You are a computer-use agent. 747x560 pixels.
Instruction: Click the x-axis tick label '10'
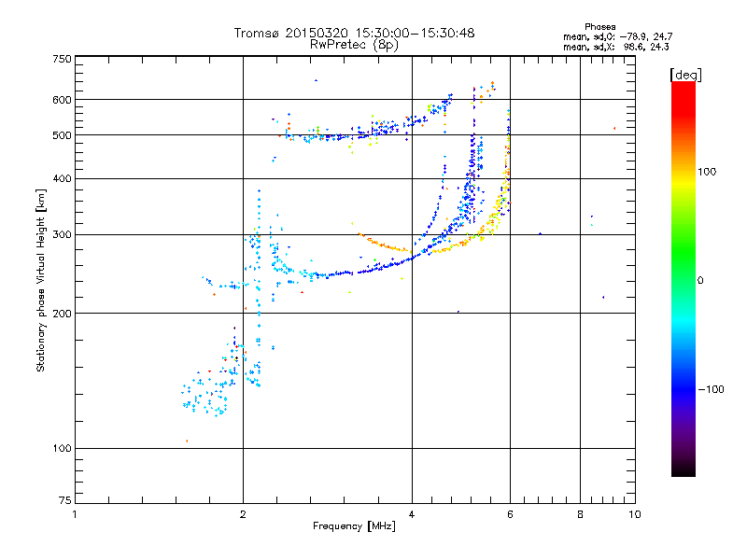point(635,514)
